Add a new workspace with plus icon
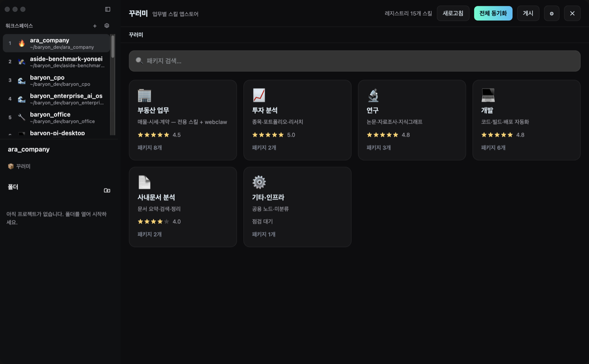The width and height of the screenshot is (589, 364). click(95, 26)
